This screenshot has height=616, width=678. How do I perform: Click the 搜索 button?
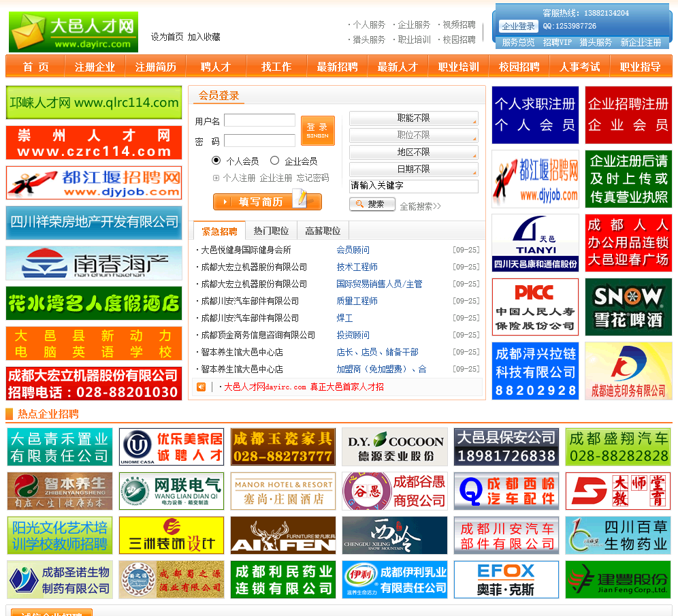[372, 204]
